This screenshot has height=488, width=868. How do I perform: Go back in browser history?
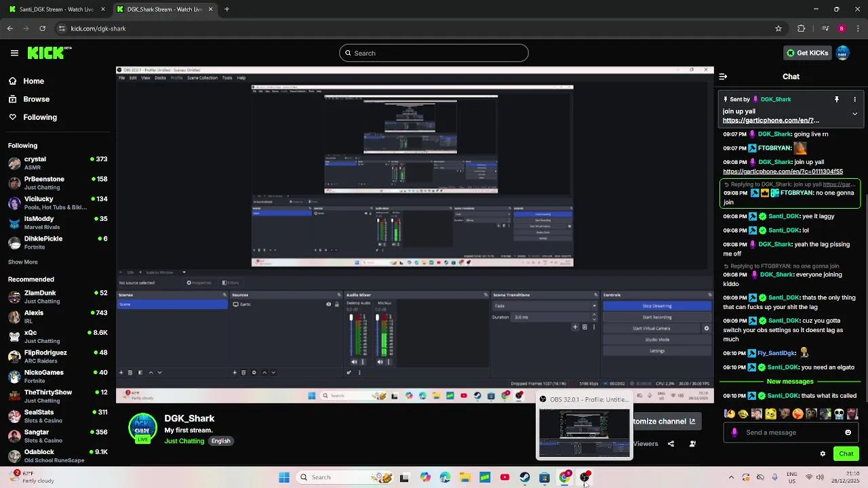pyautogui.click(x=9, y=28)
